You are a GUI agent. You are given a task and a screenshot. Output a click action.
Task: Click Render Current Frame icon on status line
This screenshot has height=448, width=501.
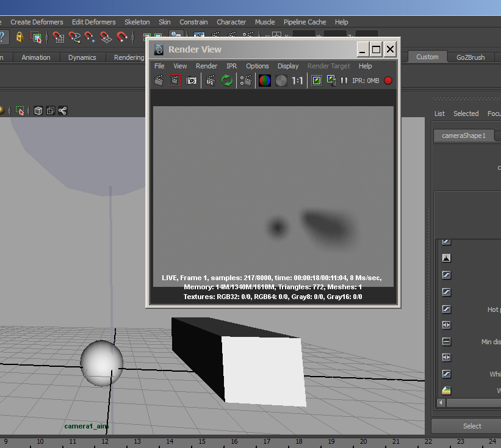(x=215, y=34)
